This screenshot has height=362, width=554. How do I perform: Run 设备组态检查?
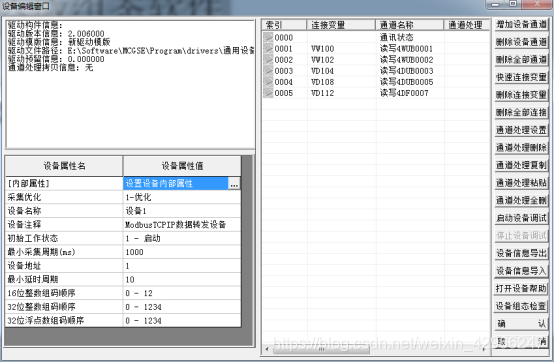pyautogui.click(x=521, y=306)
